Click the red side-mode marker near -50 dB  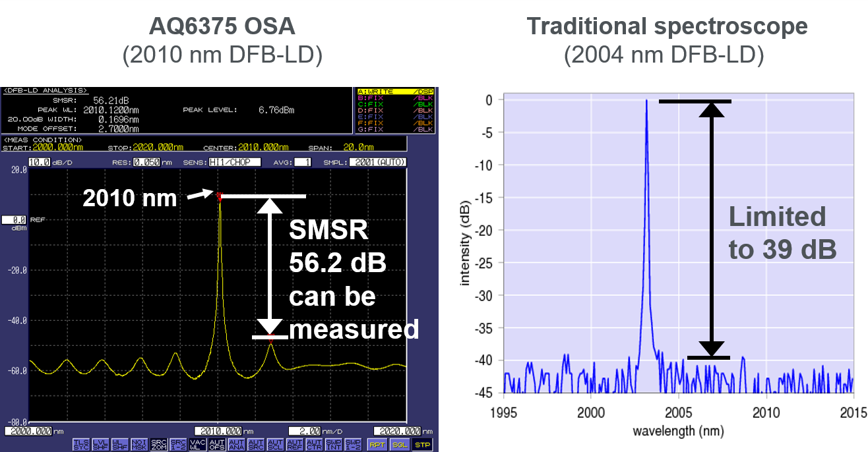270,339
